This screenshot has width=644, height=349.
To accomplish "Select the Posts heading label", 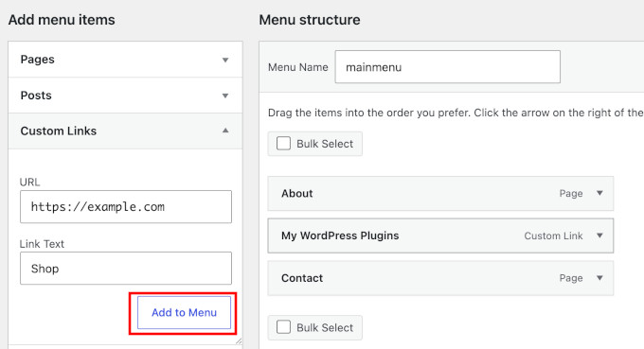I will tap(36, 96).
